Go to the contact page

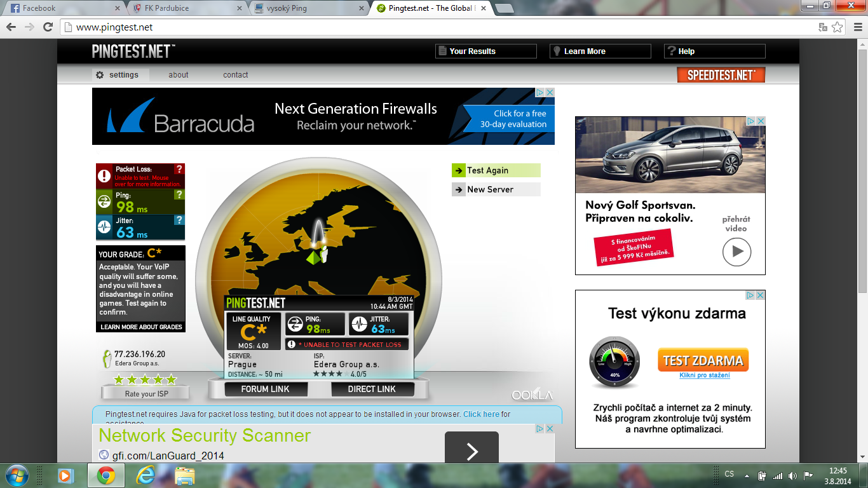click(x=236, y=75)
